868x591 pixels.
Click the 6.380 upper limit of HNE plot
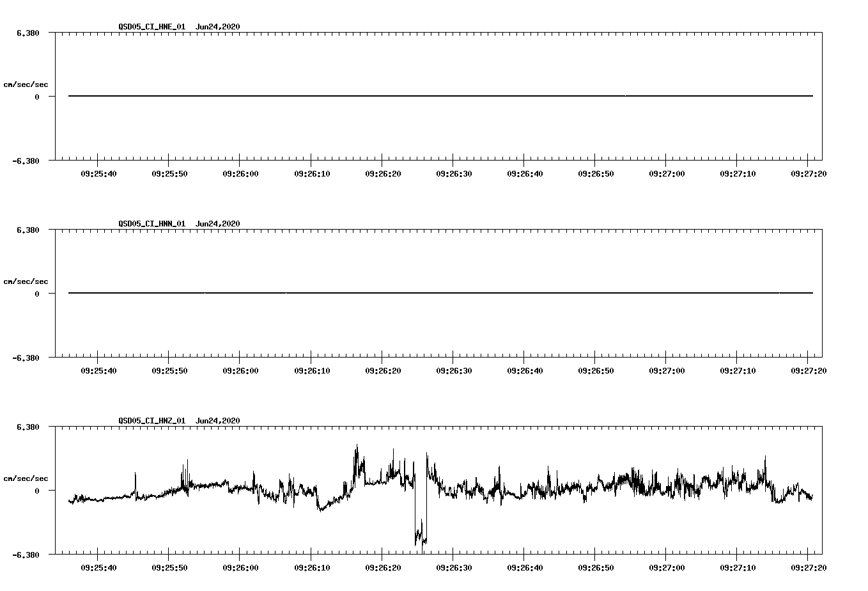pos(28,33)
